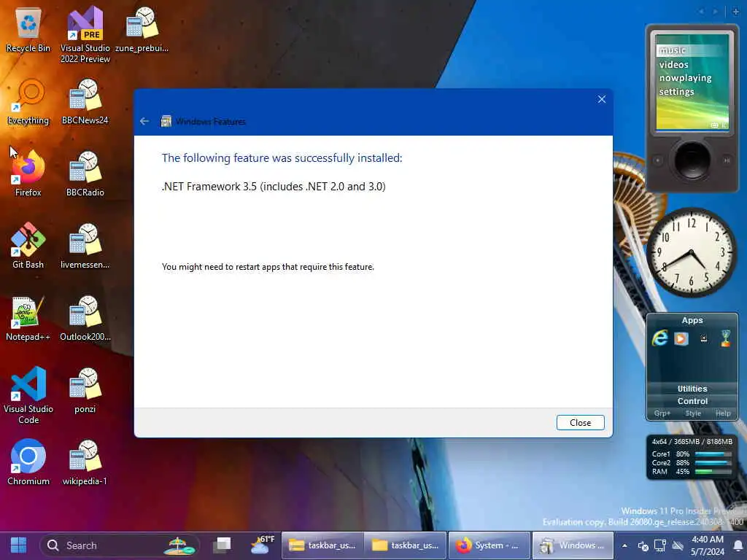Open the BBCRadio desktop icon
The image size is (747, 560).
(85, 174)
